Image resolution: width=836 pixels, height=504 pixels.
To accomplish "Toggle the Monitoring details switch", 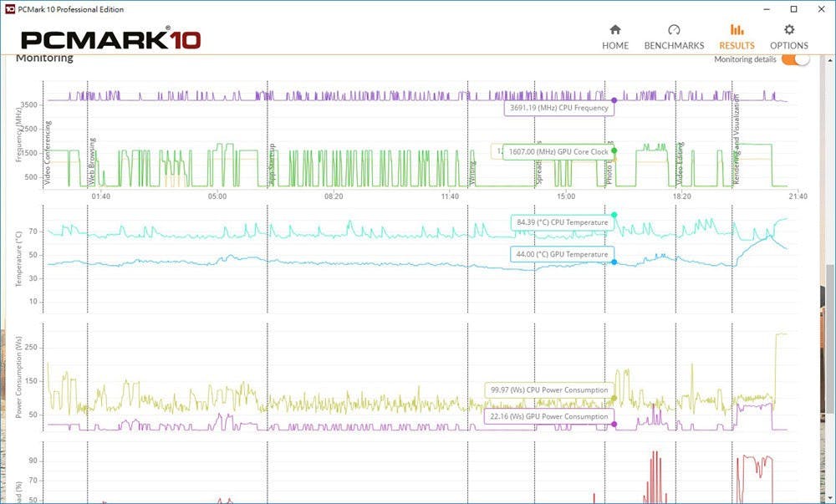I will (796, 59).
